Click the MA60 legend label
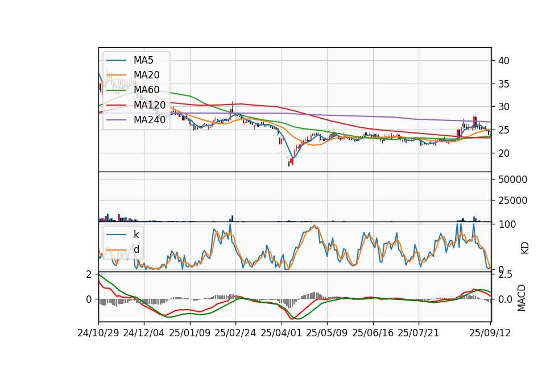The height and width of the screenshot is (392, 546). tap(146, 90)
